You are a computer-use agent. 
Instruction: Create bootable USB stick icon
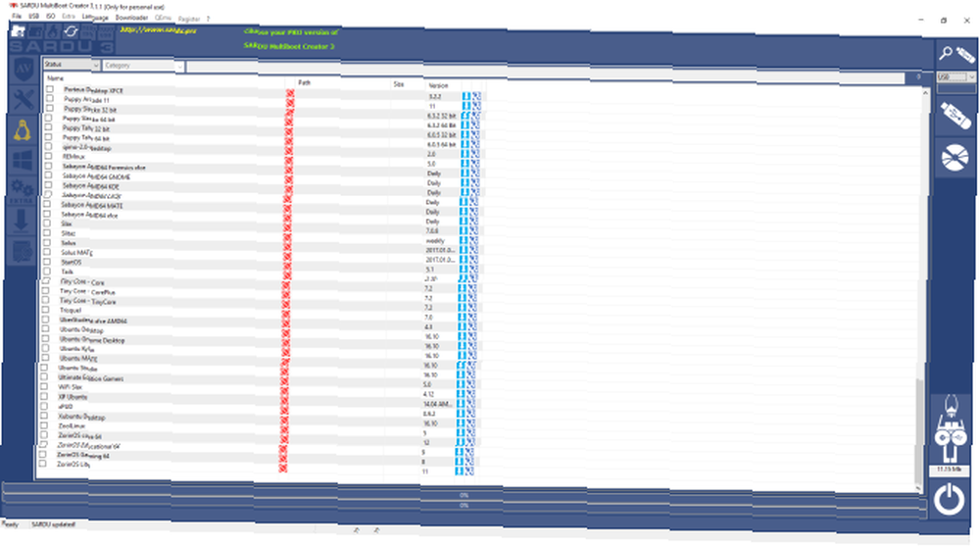tap(955, 115)
